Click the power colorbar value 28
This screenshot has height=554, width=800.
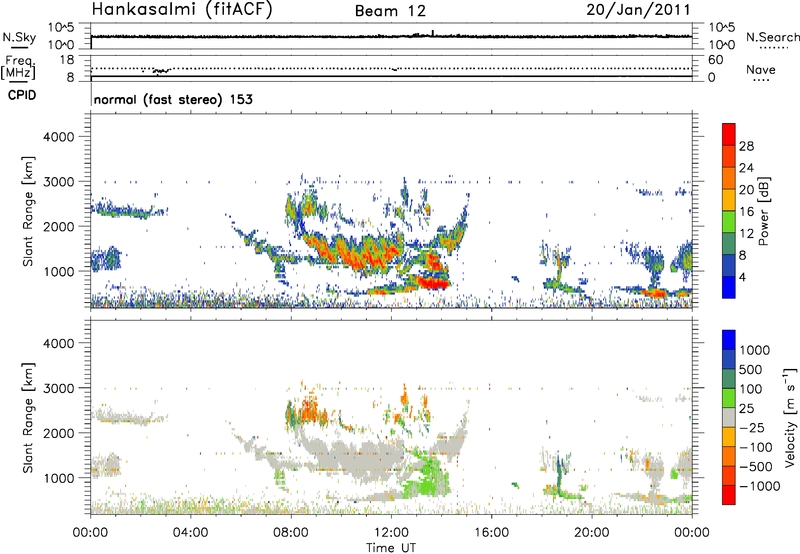[746, 146]
